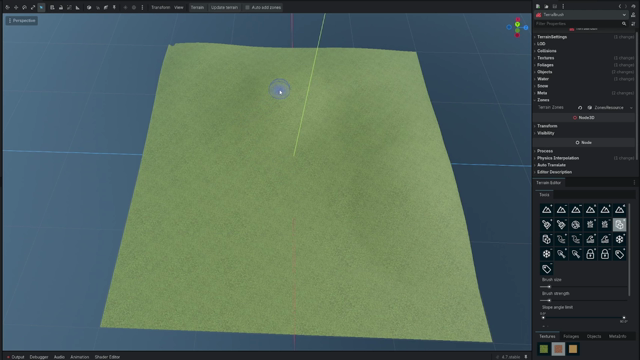Open the Transform menu in viewport toolbar

click(x=160, y=7)
